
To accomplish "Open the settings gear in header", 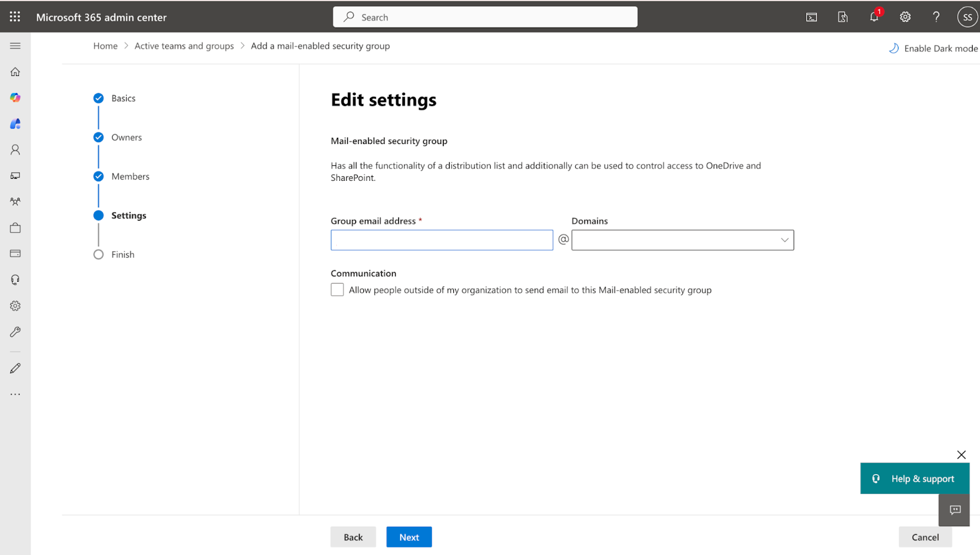I will point(905,17).
